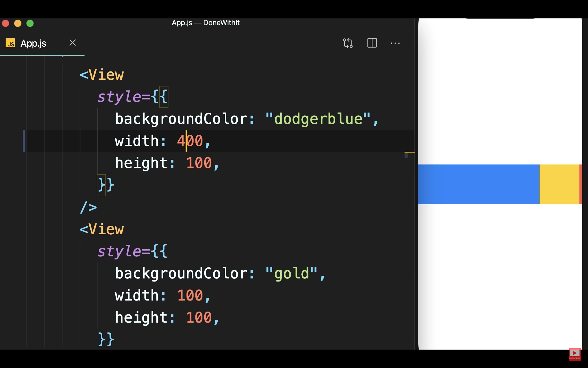Click the red subscribe play icon
The width and height of the screenshot is (588, 368).
tap(575, 354)
